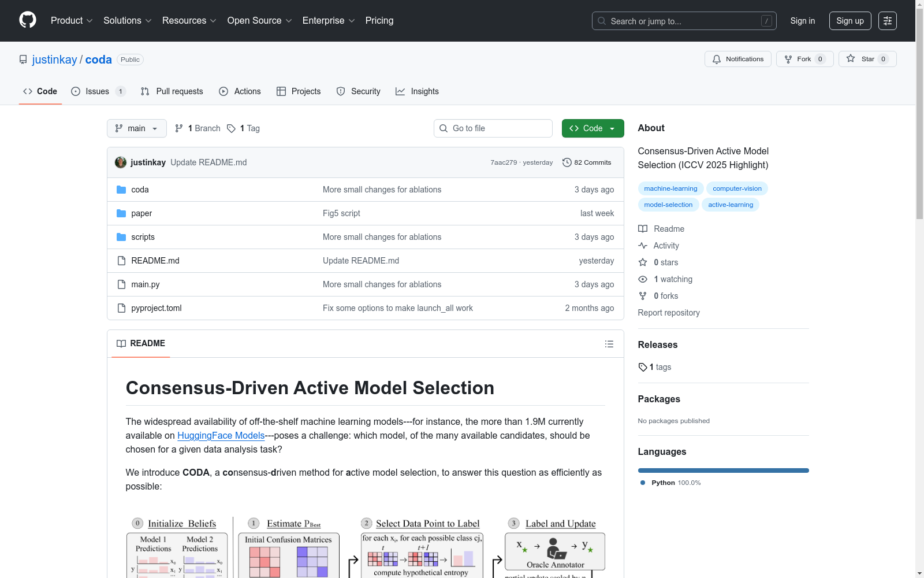Open the Security tab
This screenshot has width=924, height=578.
tap(359, 91)
